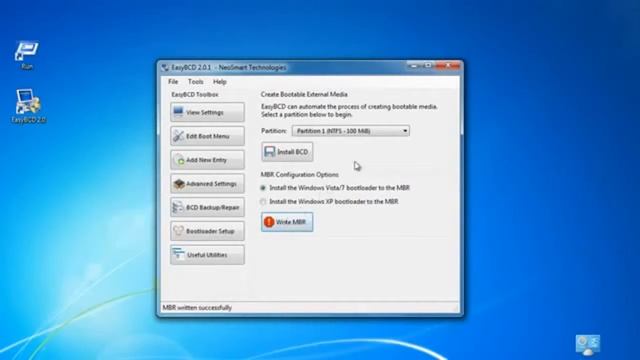Click the 'EasyBCD Toolbox' label
Viewport: 640px width, 360px height.
coord(195,94)
